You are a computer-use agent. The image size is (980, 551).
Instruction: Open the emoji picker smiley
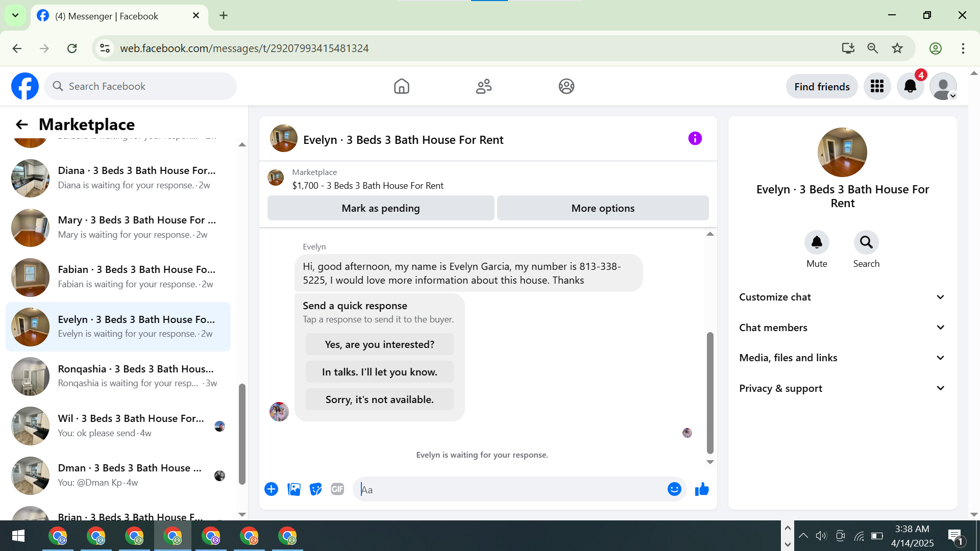pos(674,489)
